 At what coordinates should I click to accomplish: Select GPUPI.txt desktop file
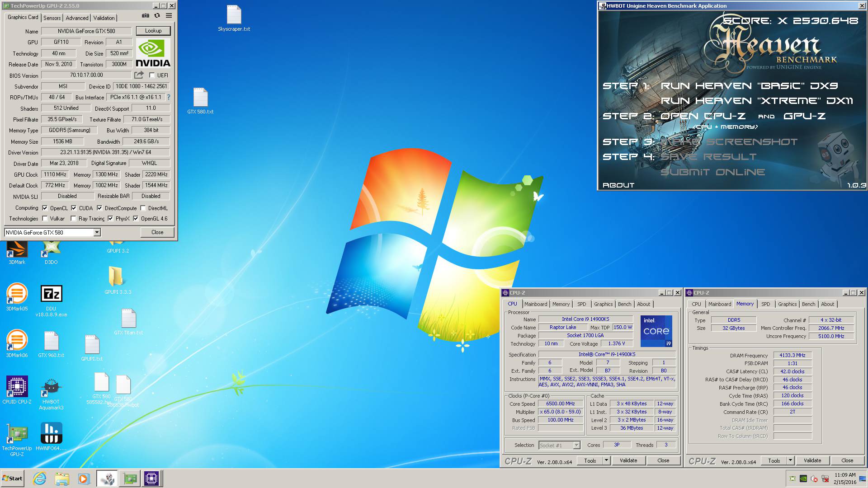(92, 348)
